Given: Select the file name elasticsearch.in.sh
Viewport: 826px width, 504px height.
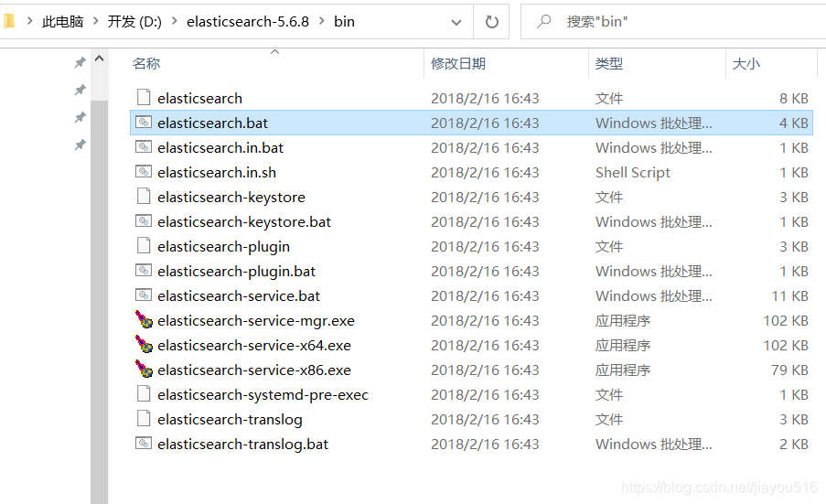Looking at the screenshot, I should pyautogui.click(x=217, y=172).
